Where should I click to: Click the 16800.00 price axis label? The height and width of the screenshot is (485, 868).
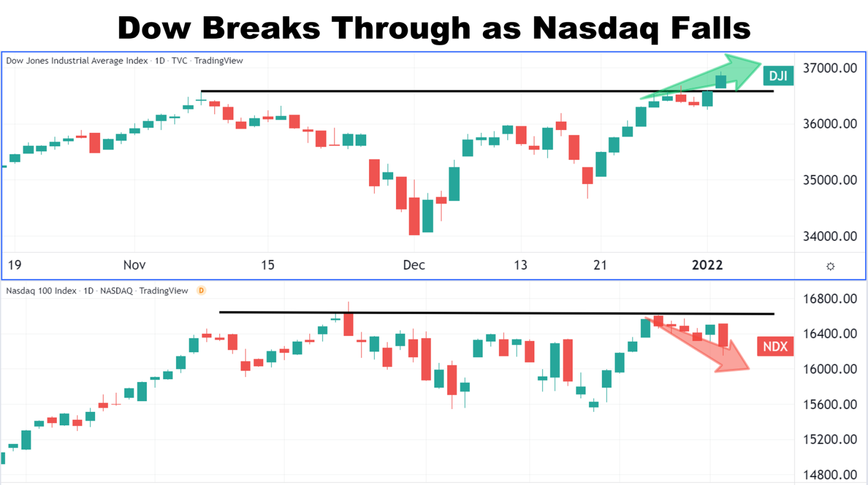click(x=830, y=299)
